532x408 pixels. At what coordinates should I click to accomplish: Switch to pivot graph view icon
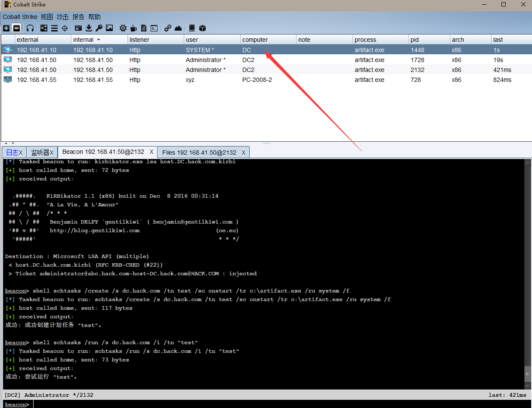(44, 28)
